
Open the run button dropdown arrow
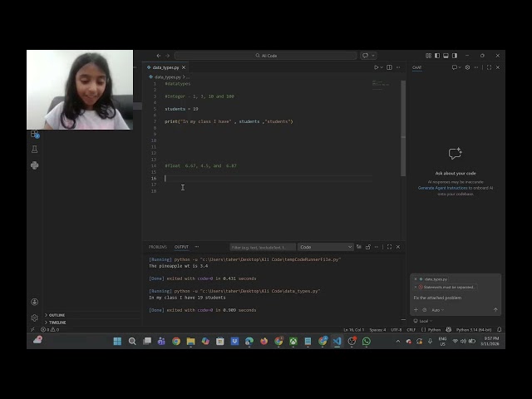[x=382, y=67]
